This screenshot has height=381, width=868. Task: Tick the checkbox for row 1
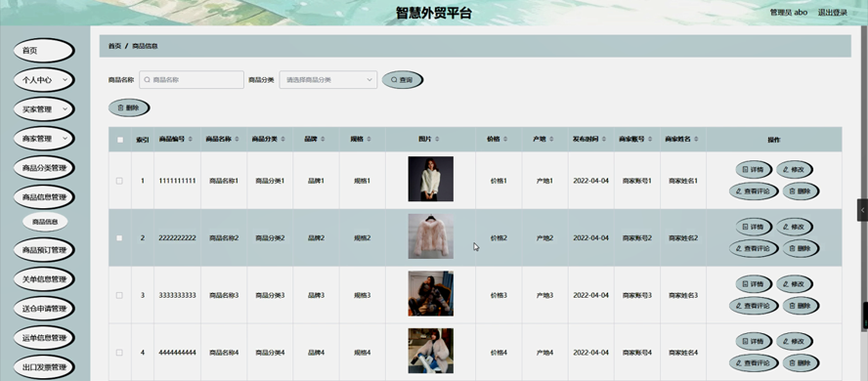click(x=119, y=181)
